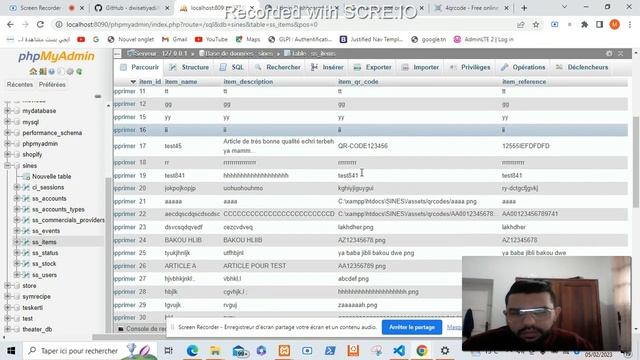This screenshot has height=360, width=640.
Task: Open the Rechercher tab
Action: tap(278, 67)
